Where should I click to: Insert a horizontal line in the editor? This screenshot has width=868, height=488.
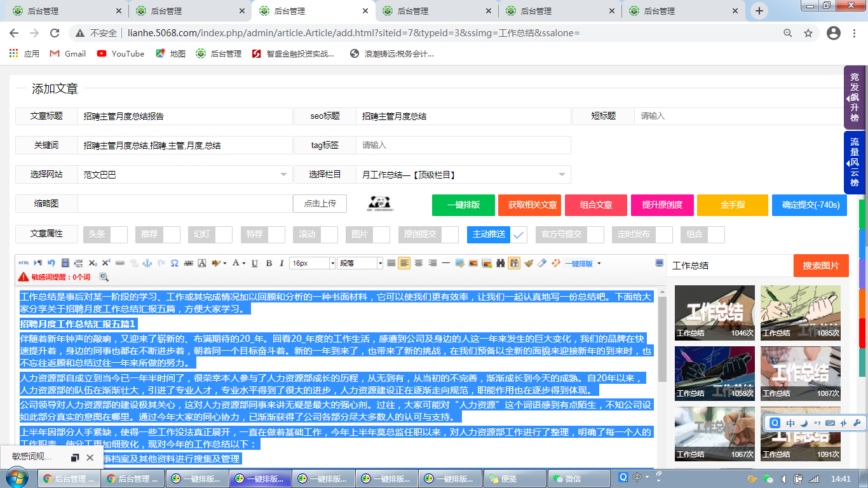click(445, 262)
